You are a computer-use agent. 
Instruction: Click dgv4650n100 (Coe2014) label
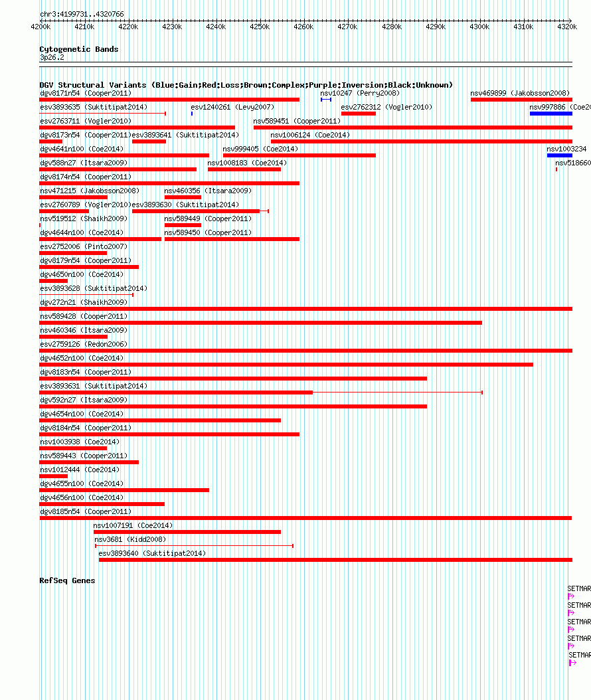[82, 274]
